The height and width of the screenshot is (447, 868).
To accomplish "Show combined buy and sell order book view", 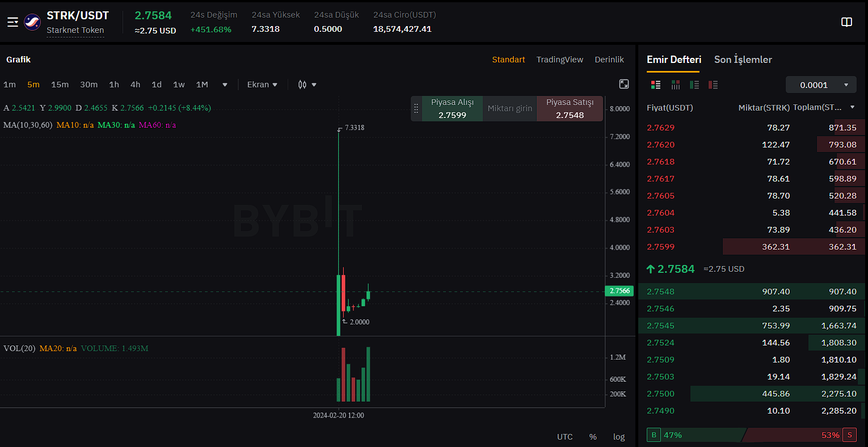I will tap(656, 85).
